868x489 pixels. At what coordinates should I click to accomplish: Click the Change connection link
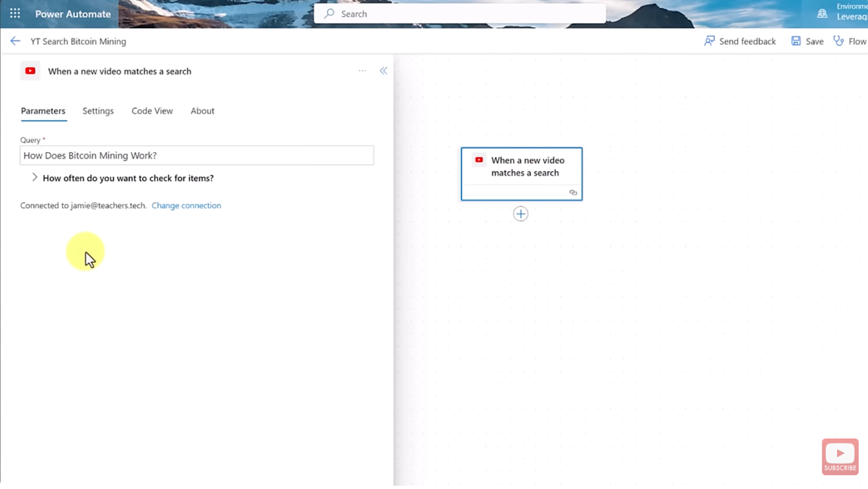click(x=186, y=205)
